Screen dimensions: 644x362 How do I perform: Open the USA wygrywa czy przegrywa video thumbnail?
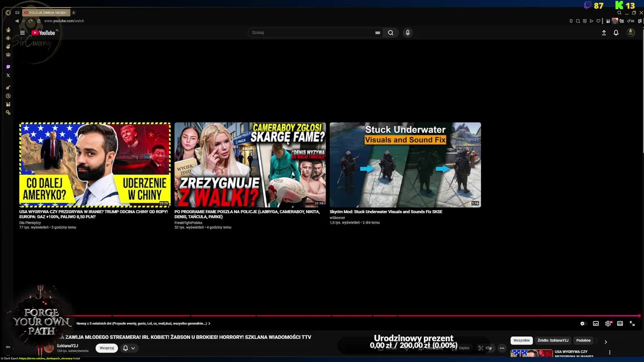coord(95,165)
